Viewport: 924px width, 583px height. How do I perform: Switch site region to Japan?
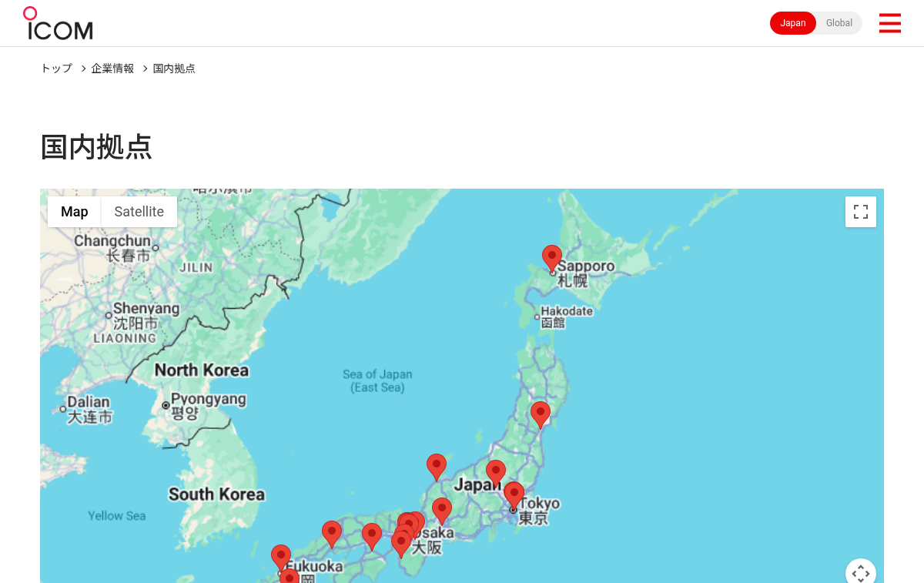[793, 23]
